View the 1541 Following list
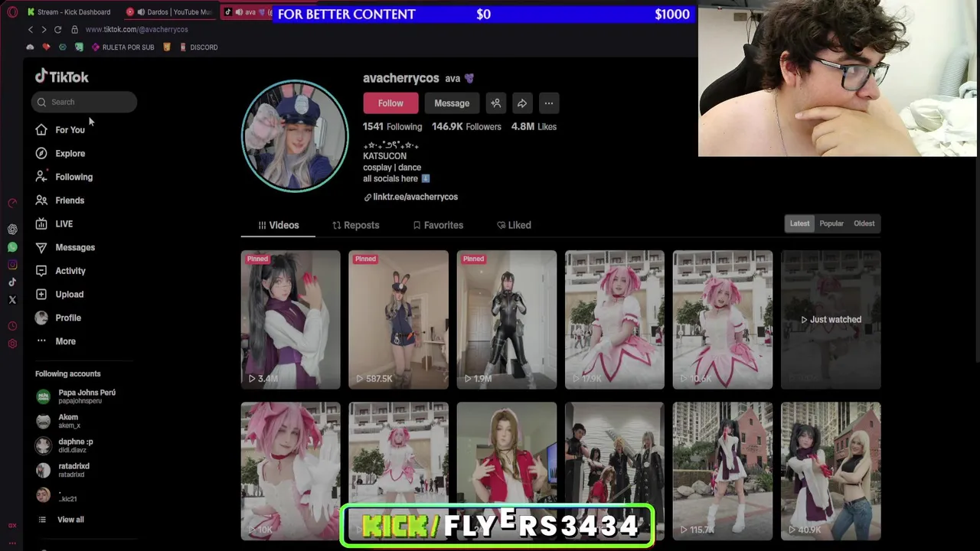The height and width of the screenshot is (551, 980). (x=392, y=127)
